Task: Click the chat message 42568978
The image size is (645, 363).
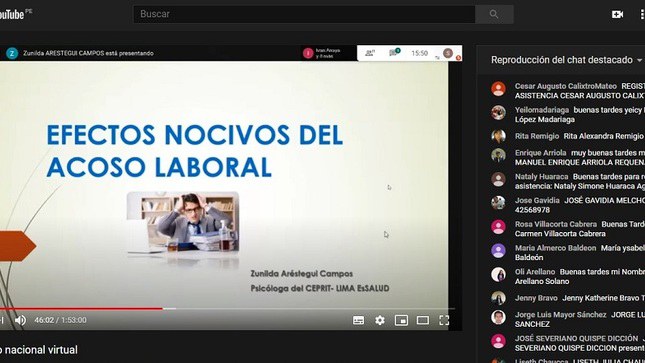Action: coord(532,210)
